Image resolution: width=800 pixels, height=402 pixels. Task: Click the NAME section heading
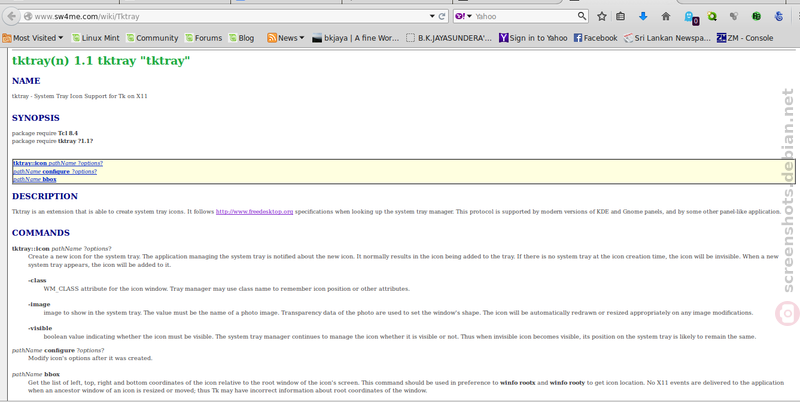tap(26, 81)
